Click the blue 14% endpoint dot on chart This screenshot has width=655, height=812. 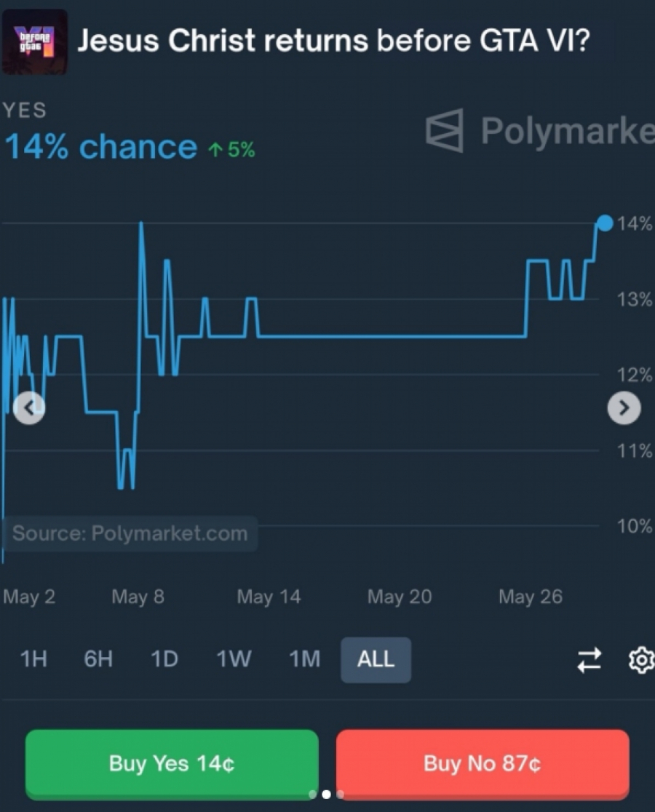click(x=604, y=223)
